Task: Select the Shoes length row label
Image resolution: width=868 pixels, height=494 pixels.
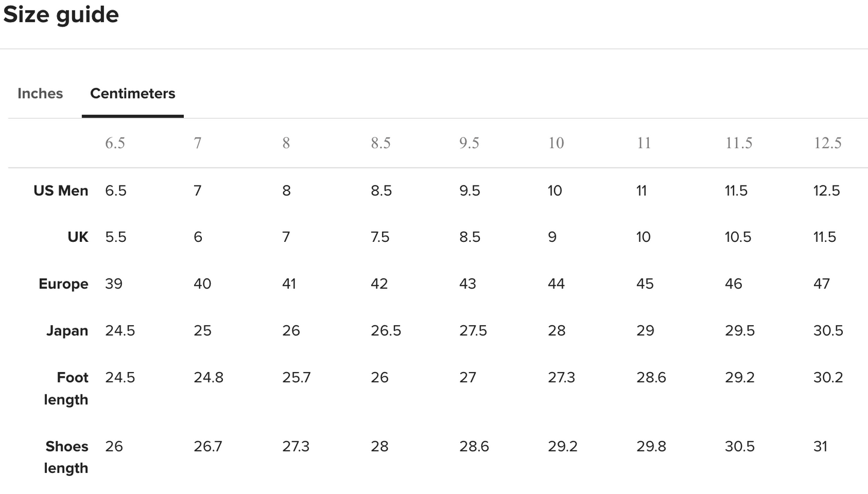Action: click(67, 457)
